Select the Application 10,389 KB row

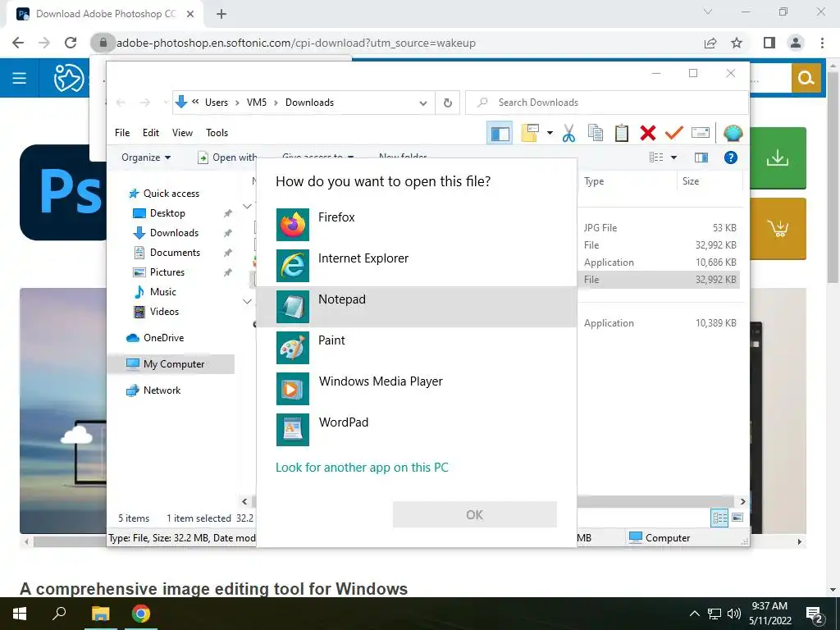point(660,323)
